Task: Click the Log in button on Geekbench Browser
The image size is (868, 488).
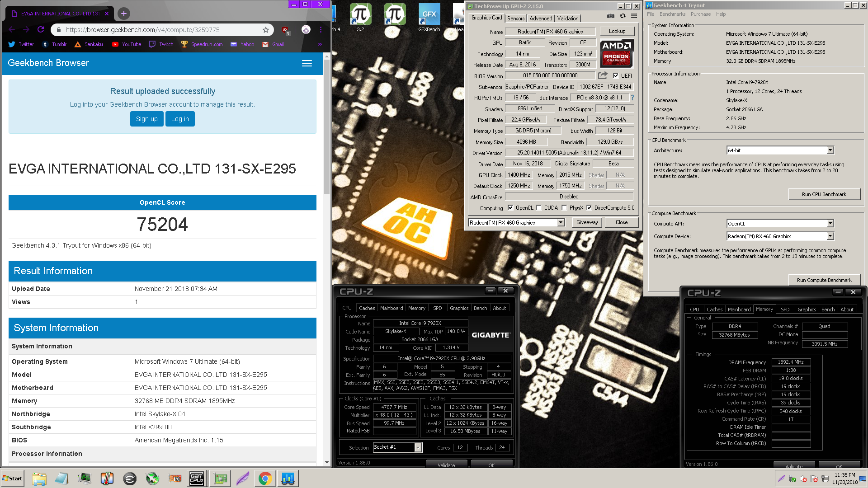Action: click(x=180, y=119)
